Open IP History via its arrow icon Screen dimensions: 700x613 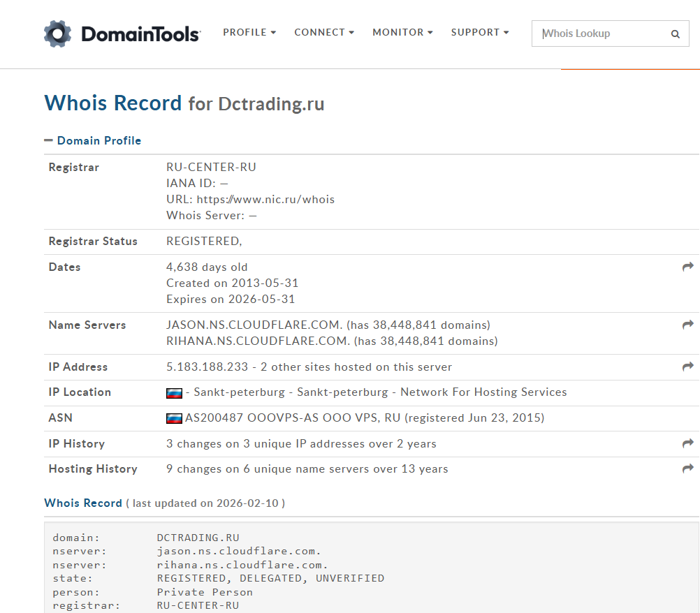point(688,443)
